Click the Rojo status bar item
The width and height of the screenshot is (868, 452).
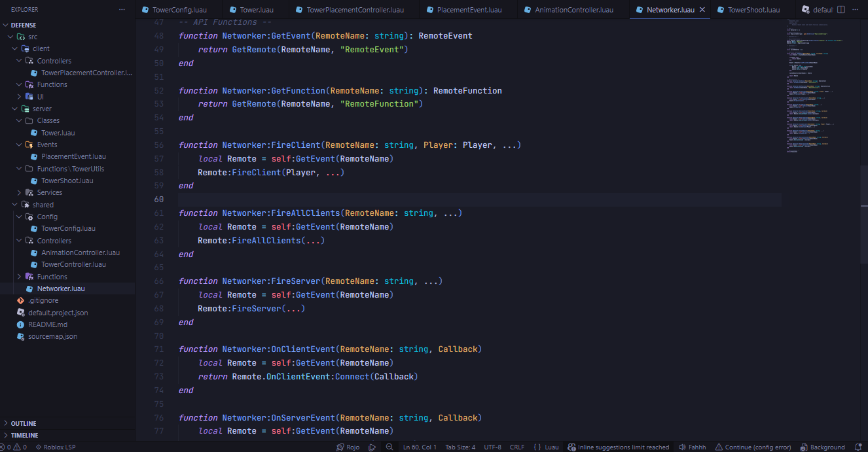[348, 447]
